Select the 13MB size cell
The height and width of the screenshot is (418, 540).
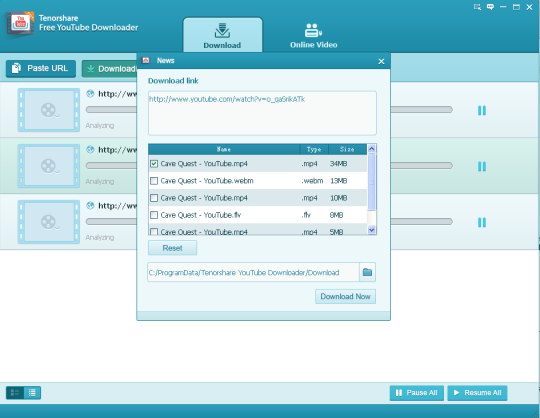click(x=339, y=181)
